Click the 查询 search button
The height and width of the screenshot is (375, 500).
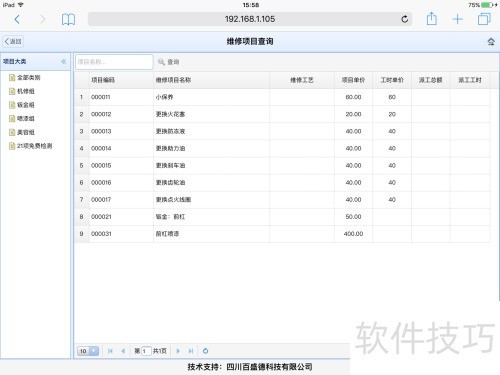[x=169, y=62]
